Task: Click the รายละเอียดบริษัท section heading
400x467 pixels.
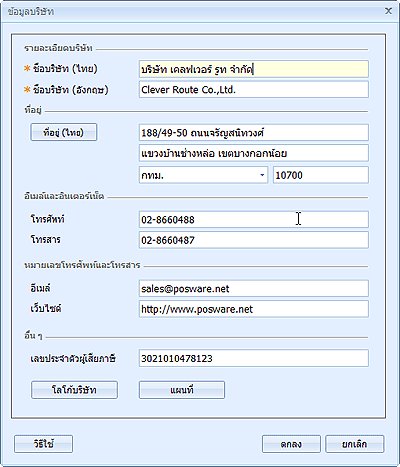Action: (x=58, y=48)
